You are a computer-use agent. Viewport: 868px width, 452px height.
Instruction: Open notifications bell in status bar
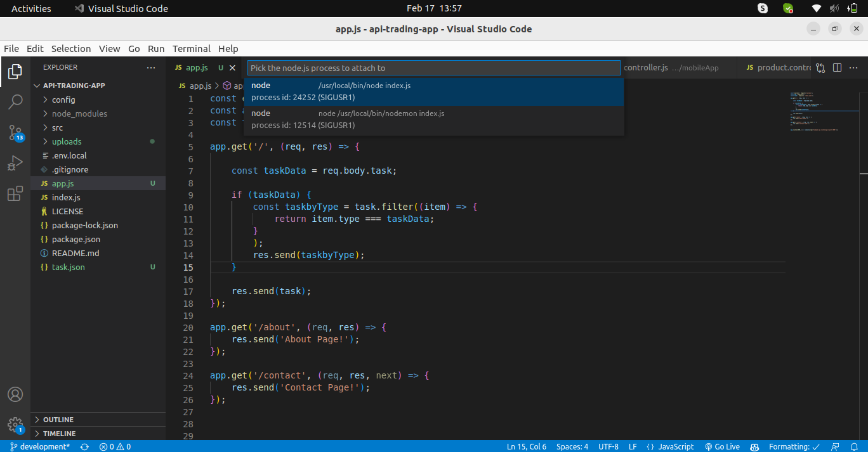(854, 446)
